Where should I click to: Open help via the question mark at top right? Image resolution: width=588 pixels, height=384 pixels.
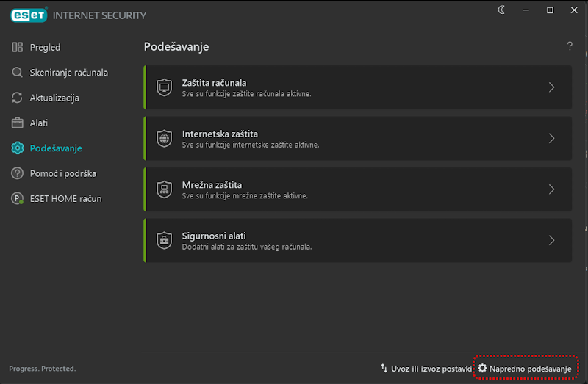pyautogui.click(x=570, y=46)
